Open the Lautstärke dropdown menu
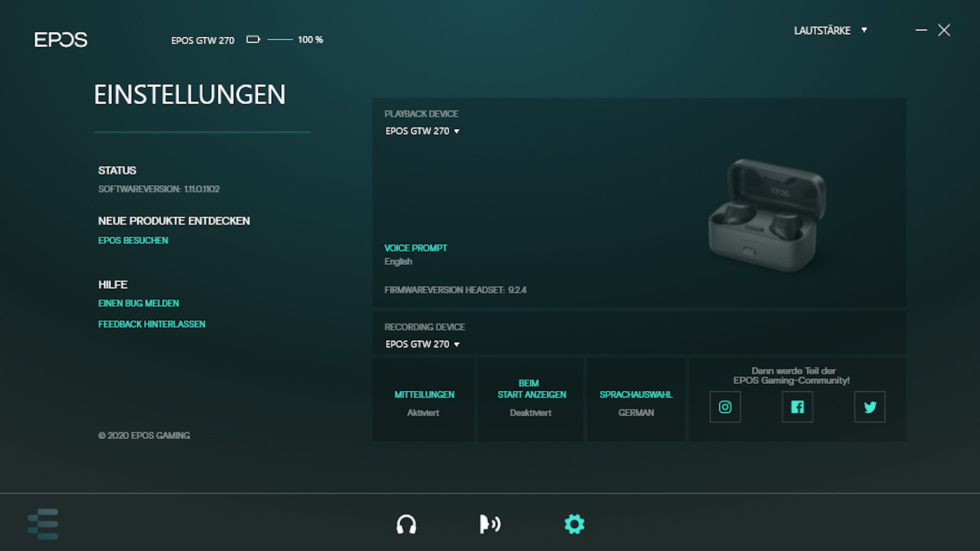 [830, 31]
